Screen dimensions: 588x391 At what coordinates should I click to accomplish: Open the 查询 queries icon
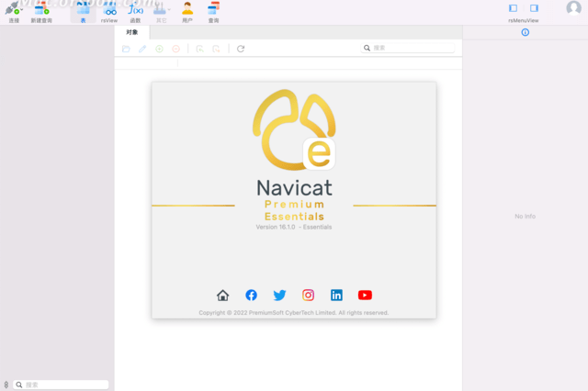coord(213,8)
